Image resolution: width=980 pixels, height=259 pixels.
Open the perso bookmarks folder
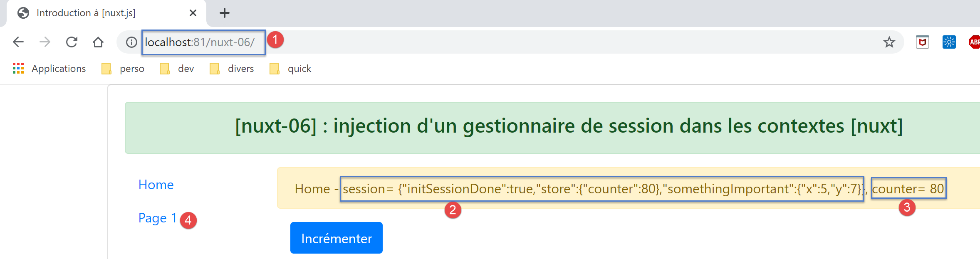point(123,69)
